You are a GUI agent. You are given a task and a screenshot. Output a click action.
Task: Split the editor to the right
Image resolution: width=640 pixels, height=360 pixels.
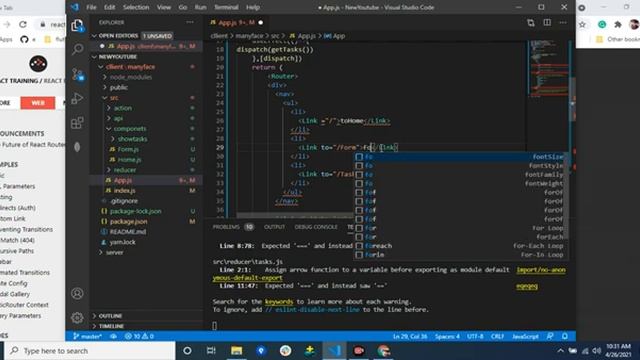click(x=547, y=22)
